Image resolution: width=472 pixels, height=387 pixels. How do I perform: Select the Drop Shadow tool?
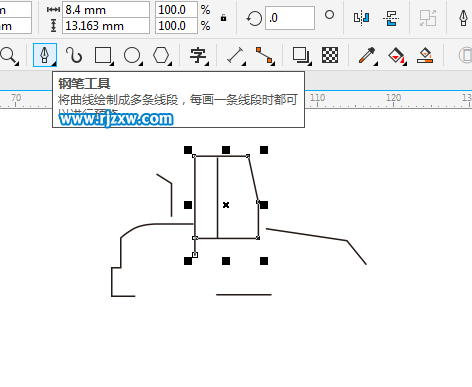point(301,55)
